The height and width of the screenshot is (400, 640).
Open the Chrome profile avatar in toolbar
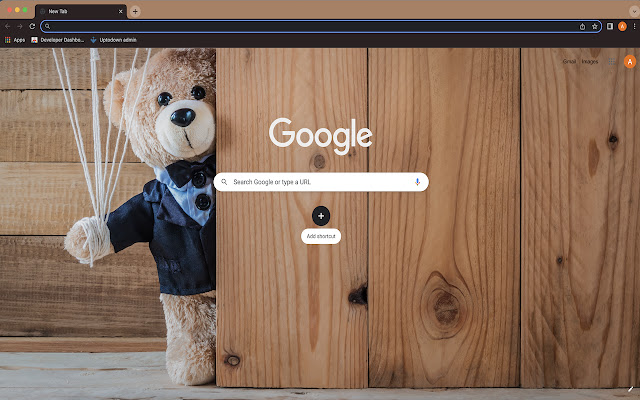[x=622, y=27]
